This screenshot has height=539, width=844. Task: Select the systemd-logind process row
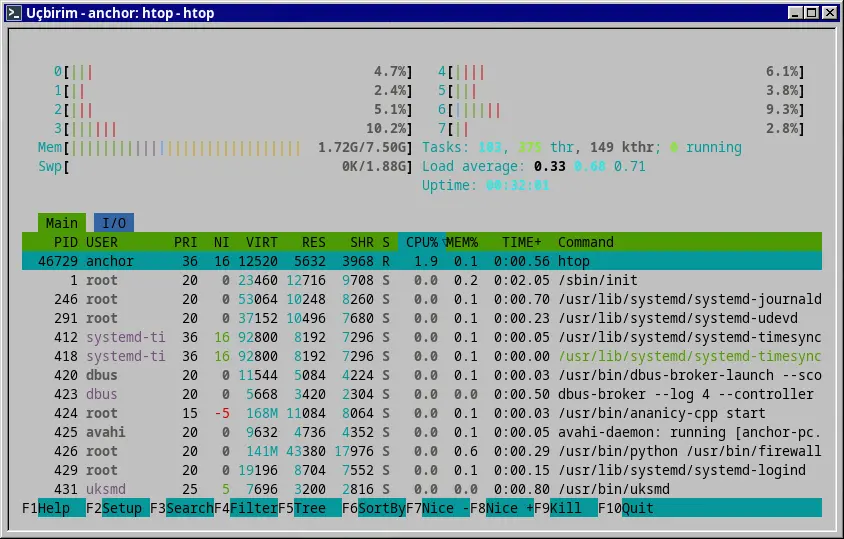(422, 470)
